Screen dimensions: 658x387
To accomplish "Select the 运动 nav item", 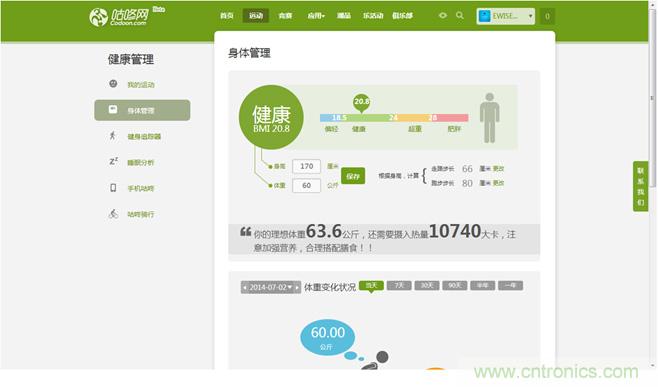I will tap(256, 16).
